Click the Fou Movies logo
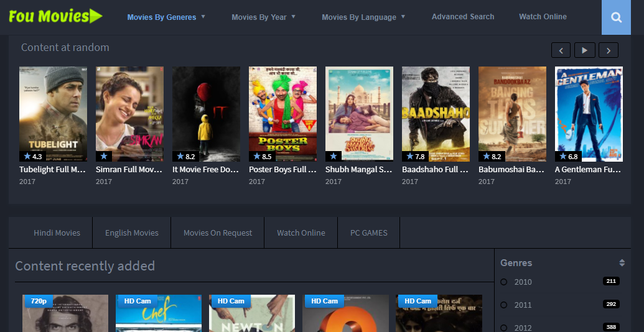This screenshot has height=332, width=644. click(55, 16)
